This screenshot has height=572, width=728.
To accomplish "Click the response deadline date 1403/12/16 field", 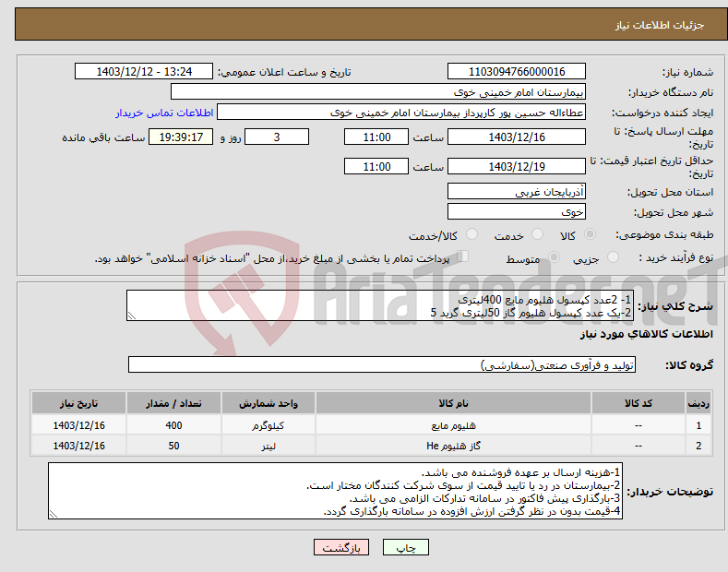I will [517, 137].
